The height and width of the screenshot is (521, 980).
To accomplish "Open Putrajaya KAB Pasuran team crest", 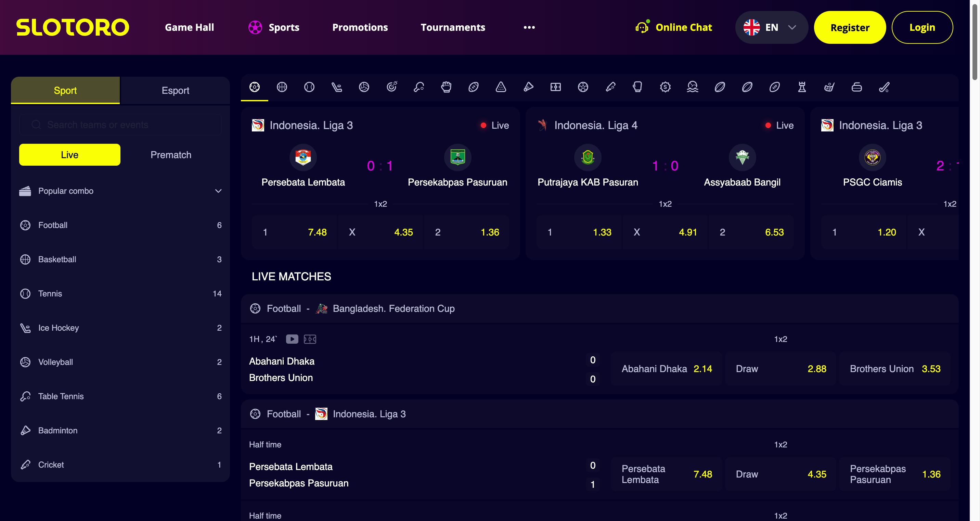I will coord(588,157).
